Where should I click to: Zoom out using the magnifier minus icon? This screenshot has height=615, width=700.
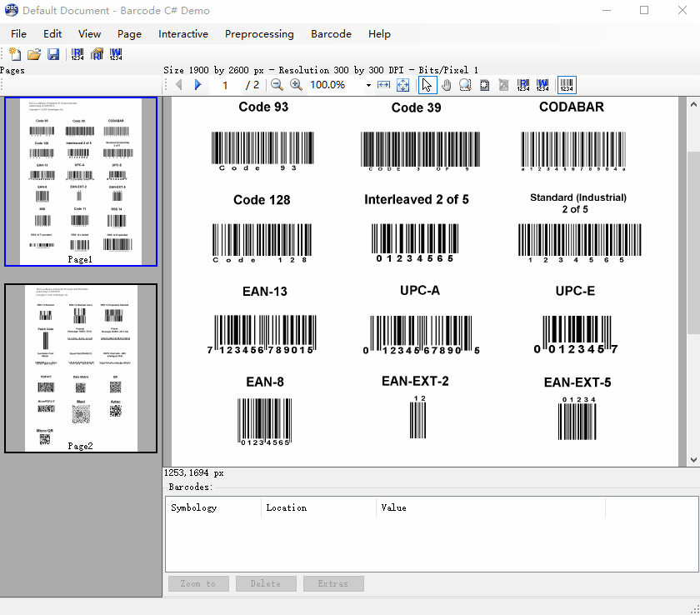[277, 84]
